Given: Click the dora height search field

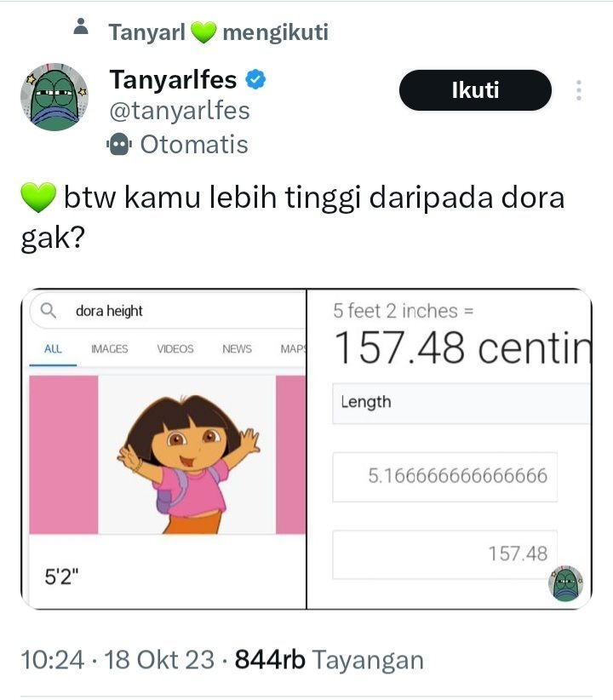Looking at the screenshot, I should (168, 311).
